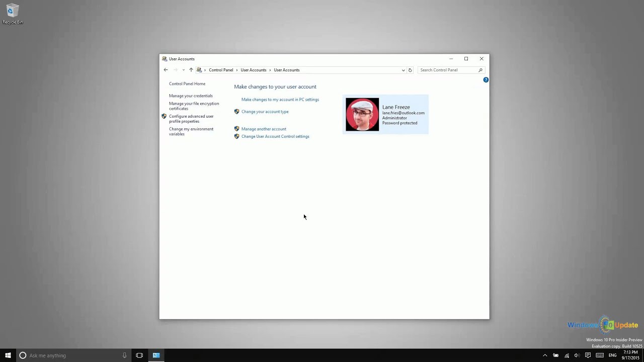Open recent locations dropdown chevron
The width and height of the screenshot is (644, 362).
[x=184, y=70]
